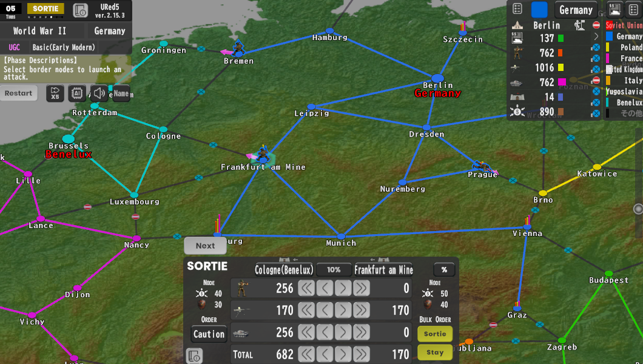643x364 pixels.
Task: Click the yellow Stay bulk order button
Action: click(435, 352)
